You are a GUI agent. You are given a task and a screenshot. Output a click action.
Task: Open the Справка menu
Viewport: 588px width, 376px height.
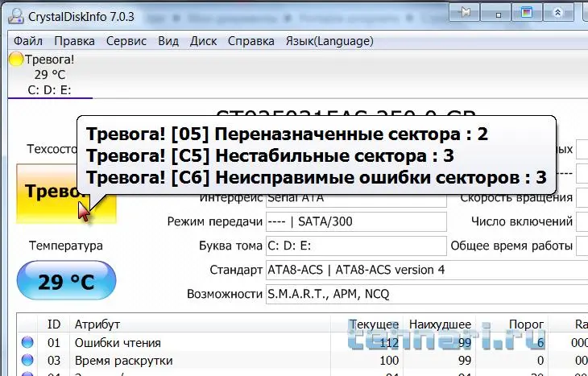[x=251, y=41]
